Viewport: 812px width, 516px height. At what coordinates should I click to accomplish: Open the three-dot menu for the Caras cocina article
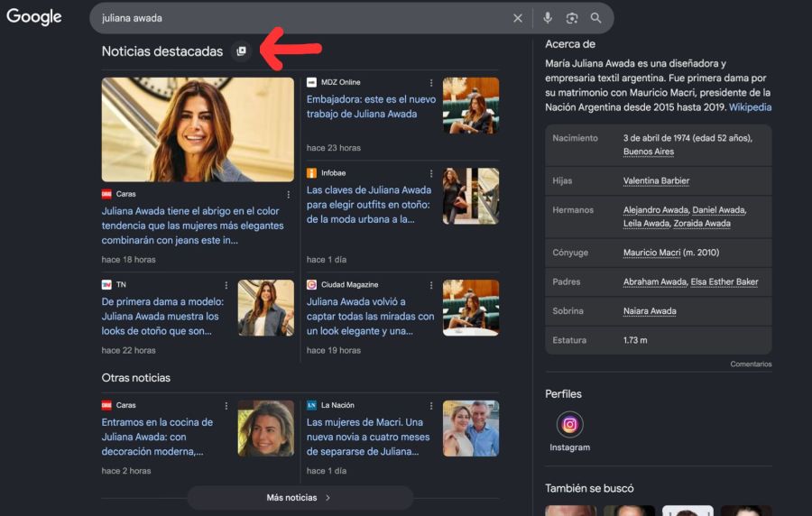pyautogui.click(x=226, y=406)
